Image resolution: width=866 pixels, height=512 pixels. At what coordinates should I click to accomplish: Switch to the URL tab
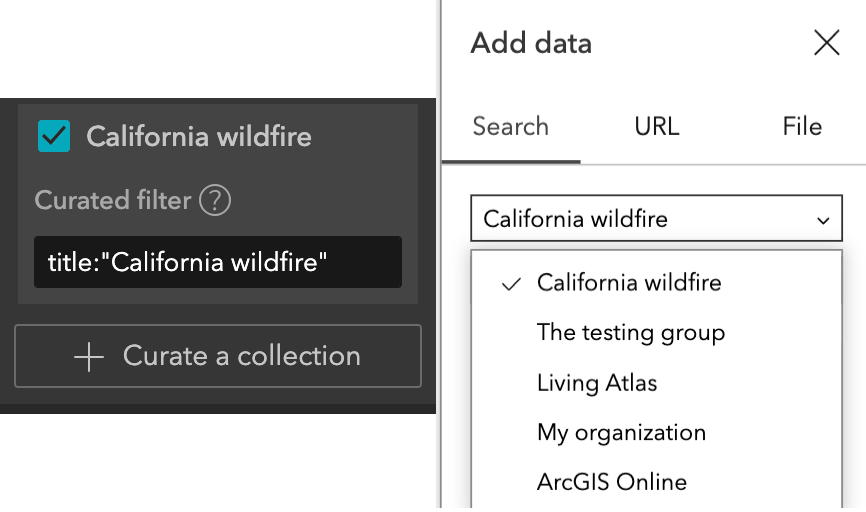pyautogui.click(x=656, y=127)
